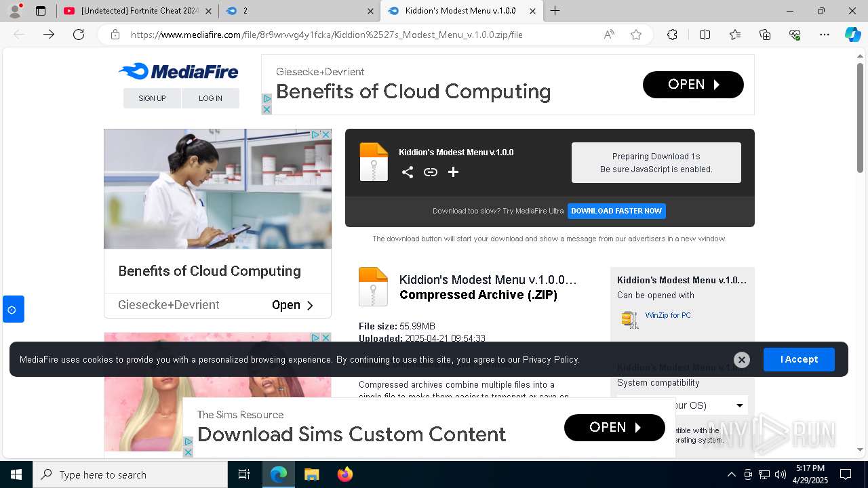
Task: Open a new browser tab
Action: pyautogui.click(x=555, y=11)
